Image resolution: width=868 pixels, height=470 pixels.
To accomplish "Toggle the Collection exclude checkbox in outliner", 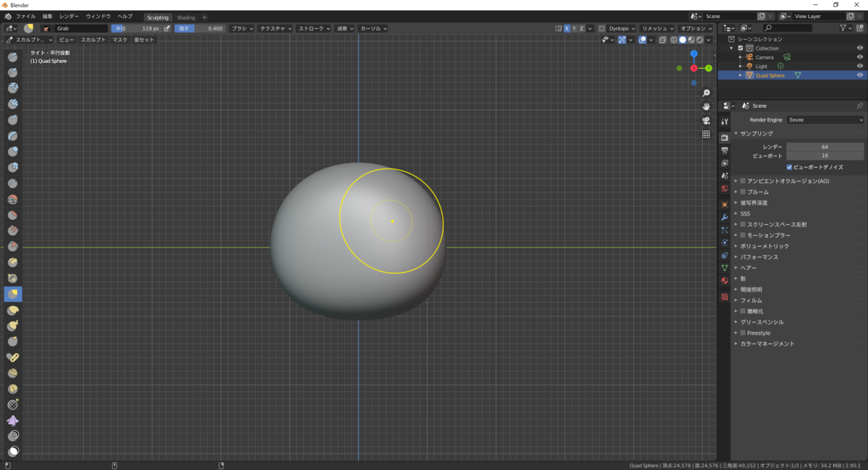I will pos(741,48).
